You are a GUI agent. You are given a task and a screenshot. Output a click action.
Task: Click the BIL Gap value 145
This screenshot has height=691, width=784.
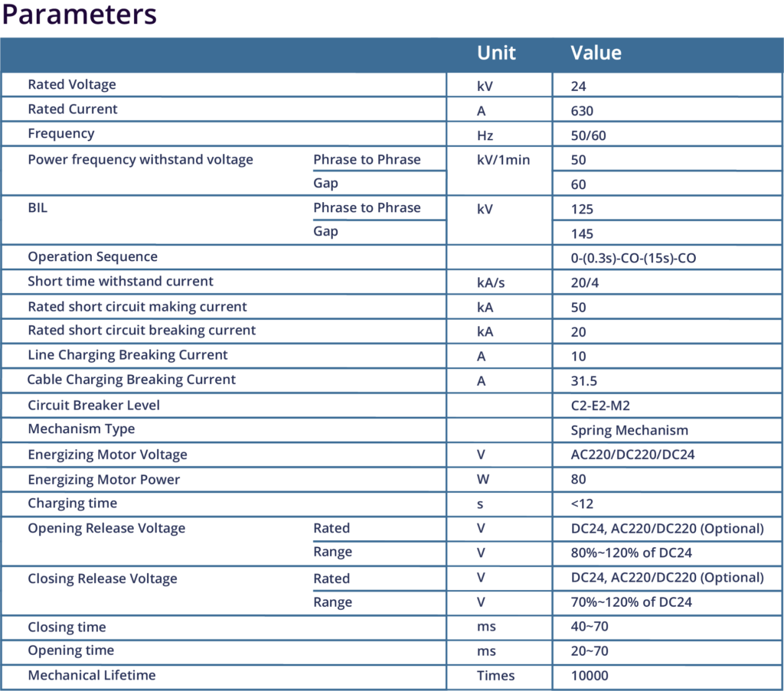[582, 233]
